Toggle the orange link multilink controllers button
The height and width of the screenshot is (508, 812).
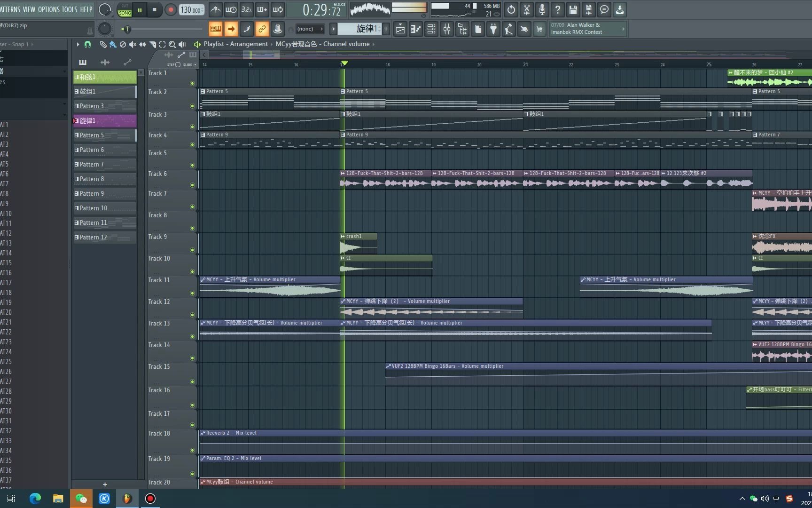click(262, 29)
